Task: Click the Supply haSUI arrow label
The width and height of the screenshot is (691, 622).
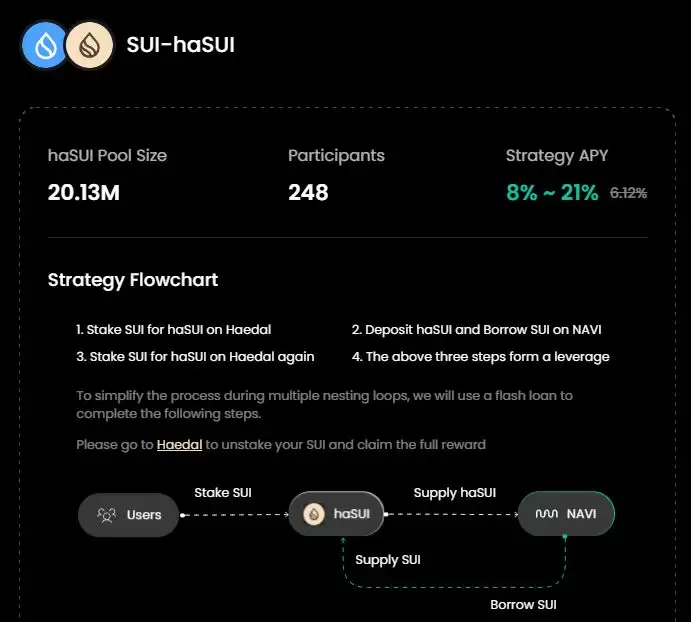Action: coord(455,492)
